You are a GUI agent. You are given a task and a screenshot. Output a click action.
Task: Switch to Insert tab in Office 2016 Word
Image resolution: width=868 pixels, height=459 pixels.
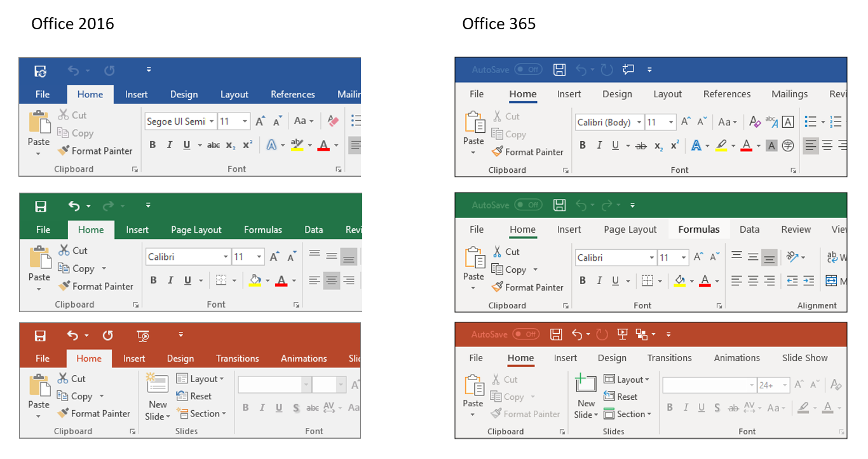click(137, 95)
